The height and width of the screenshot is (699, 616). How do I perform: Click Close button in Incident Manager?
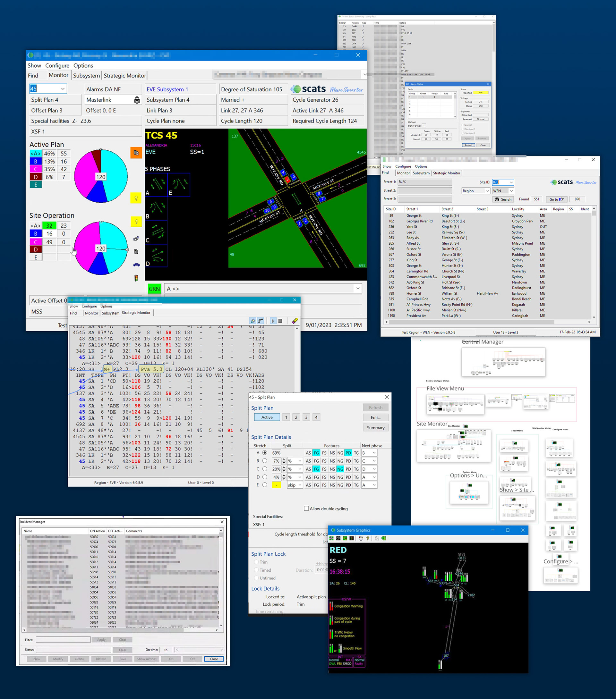(x=214, y=659)
